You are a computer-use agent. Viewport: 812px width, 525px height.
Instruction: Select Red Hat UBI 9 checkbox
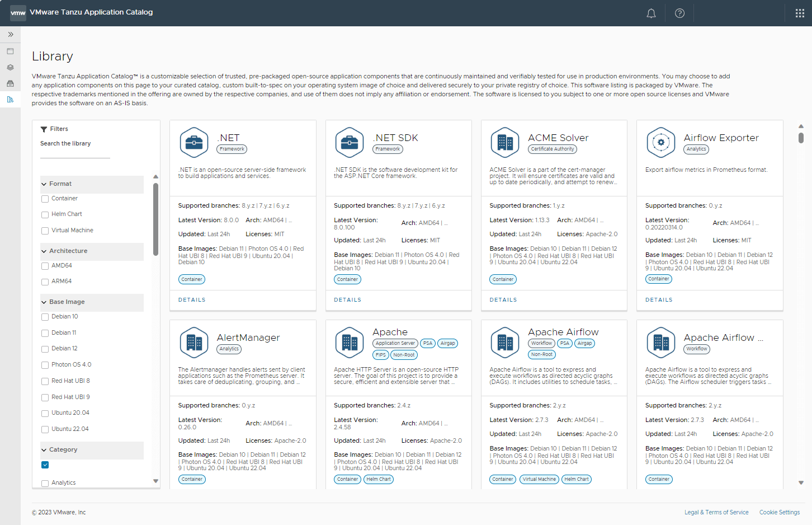[x=45, y=397]
